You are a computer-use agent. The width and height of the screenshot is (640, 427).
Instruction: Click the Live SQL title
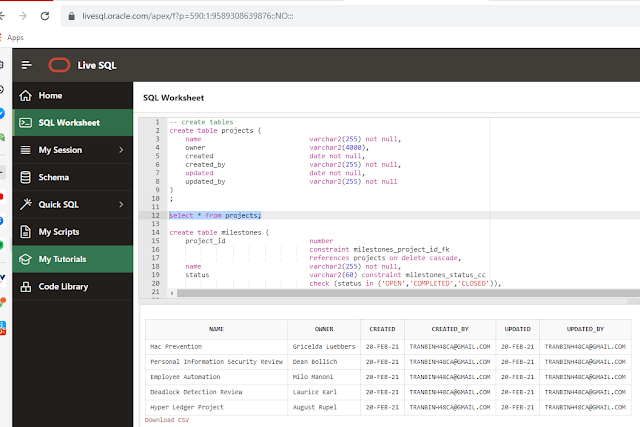click(97, 65)
